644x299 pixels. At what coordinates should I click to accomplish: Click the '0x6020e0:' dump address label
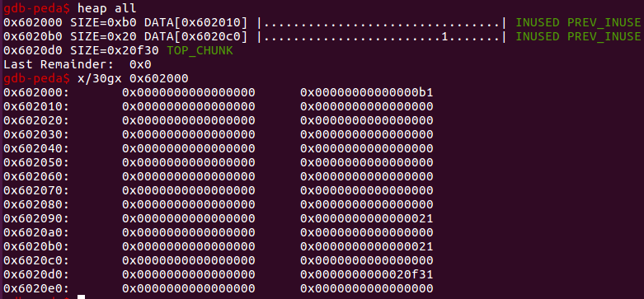36,289
